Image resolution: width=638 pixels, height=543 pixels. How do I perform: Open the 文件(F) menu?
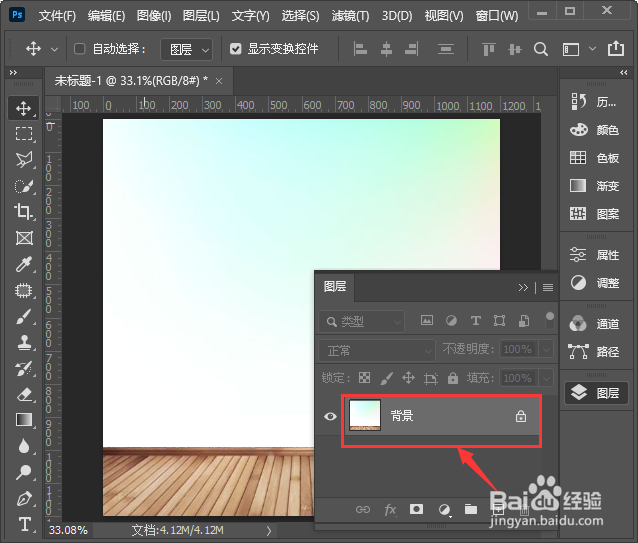tap(57, 16)
